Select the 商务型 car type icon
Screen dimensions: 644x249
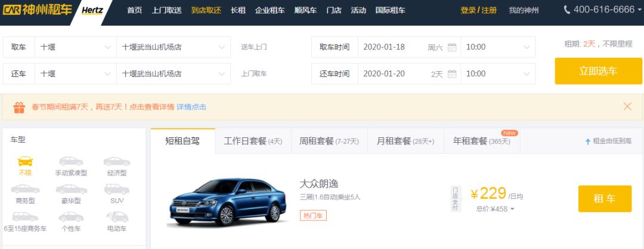[x=25, y=189]
